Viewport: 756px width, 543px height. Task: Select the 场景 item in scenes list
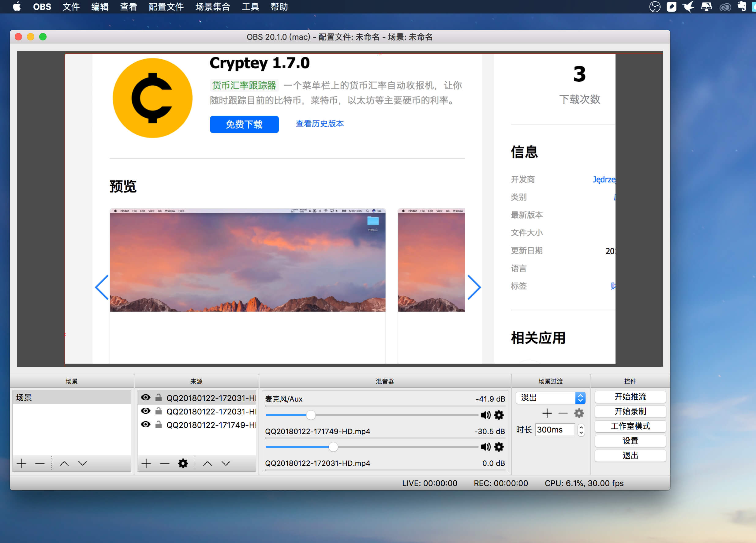72,397
